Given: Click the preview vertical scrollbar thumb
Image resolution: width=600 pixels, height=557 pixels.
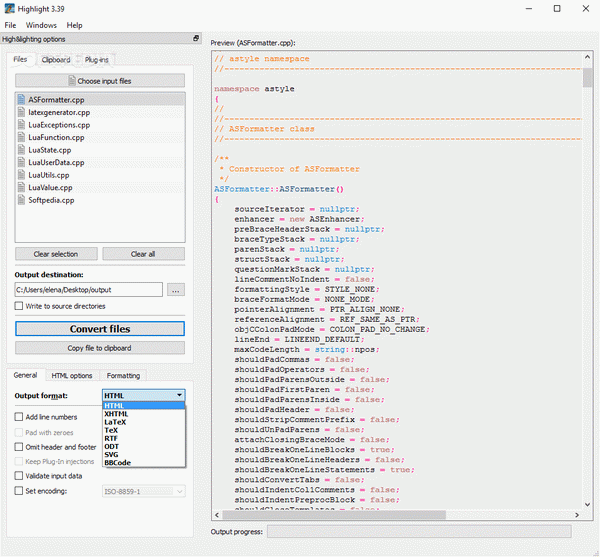Looking at the screenshot, I should [x=587, y=78].
